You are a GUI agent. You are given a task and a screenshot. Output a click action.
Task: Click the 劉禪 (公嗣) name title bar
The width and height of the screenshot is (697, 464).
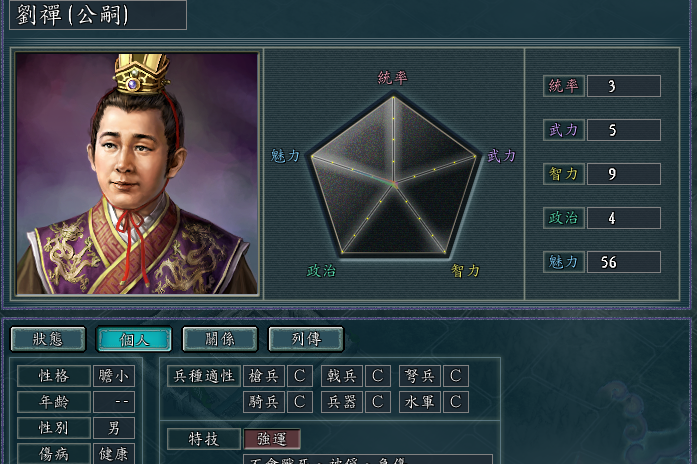98,15
